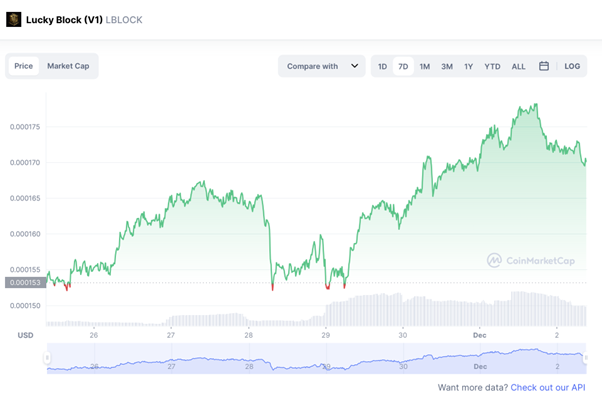Select the YTD time range
Viewport: 602px width, 399px height.
[492, 66]
